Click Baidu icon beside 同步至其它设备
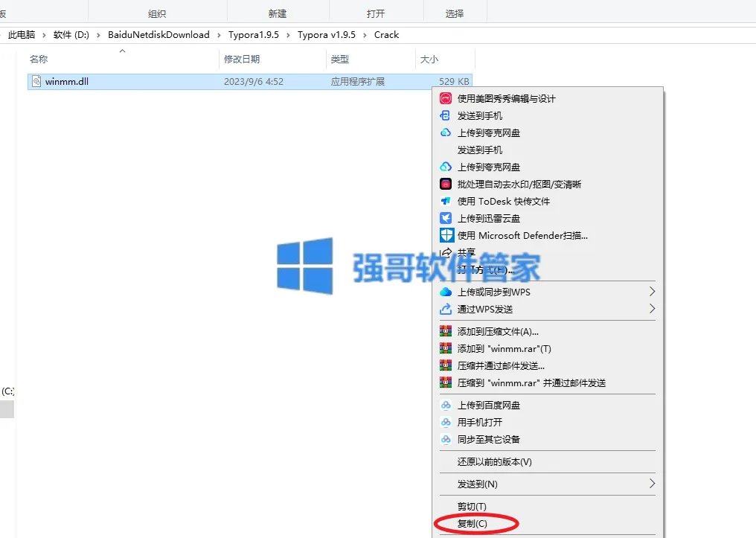This screenshot has height=538, width=756. (446, 439)
